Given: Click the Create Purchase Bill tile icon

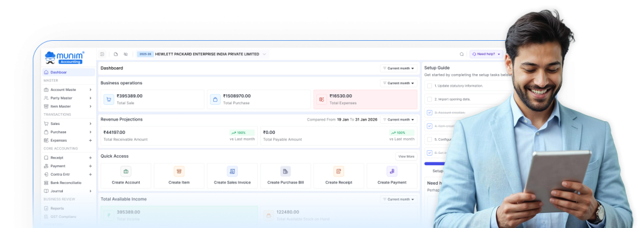Looking at the screenshot, I should click(x=286, y=171).
